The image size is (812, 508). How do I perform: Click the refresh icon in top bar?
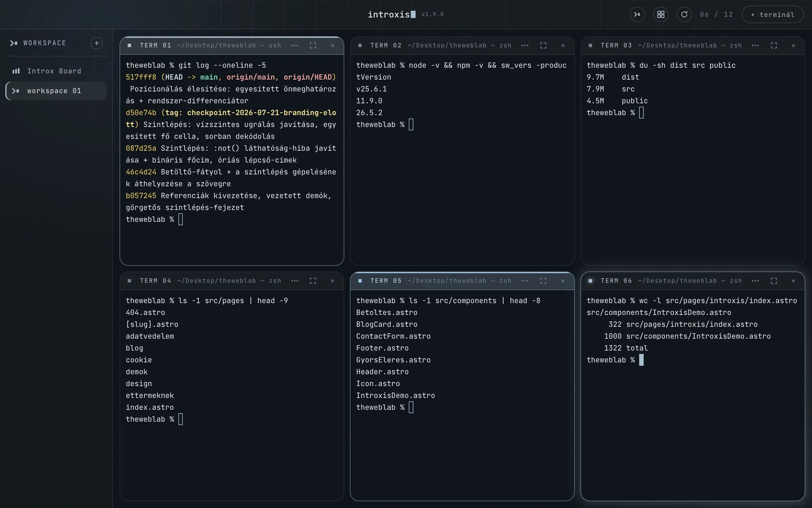684,15
